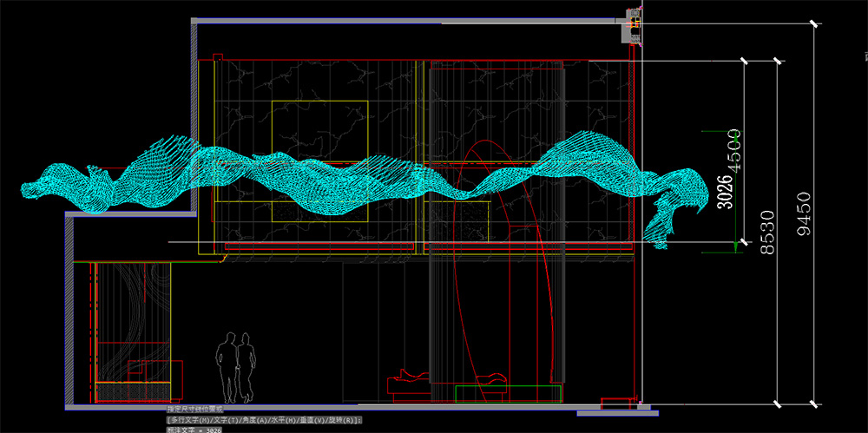Click the 4500 dimension label
868x433 pixels.
pos(734,151)
